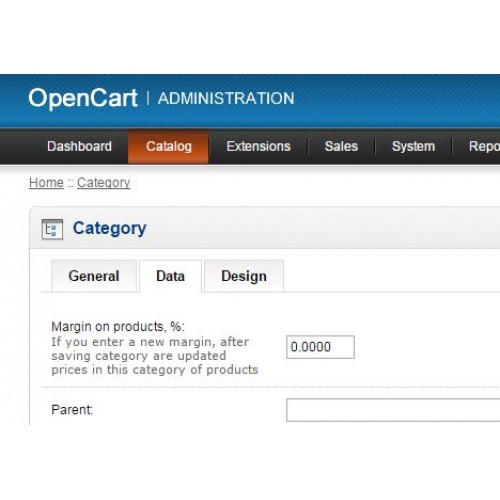Viewport: 500px width, 500px height.
Task: Follow the Category breadcrumb link
Action: click(103, 183)
